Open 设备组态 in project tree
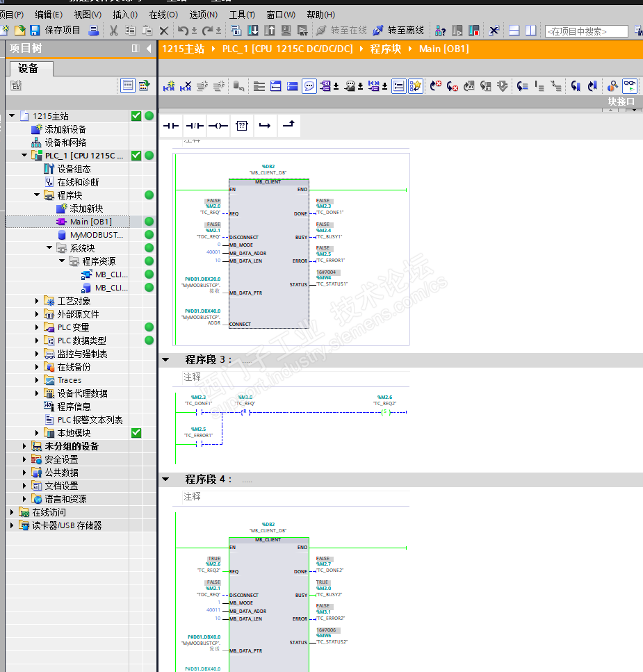This screenshot has width=643, height=672. click(74, 169)
